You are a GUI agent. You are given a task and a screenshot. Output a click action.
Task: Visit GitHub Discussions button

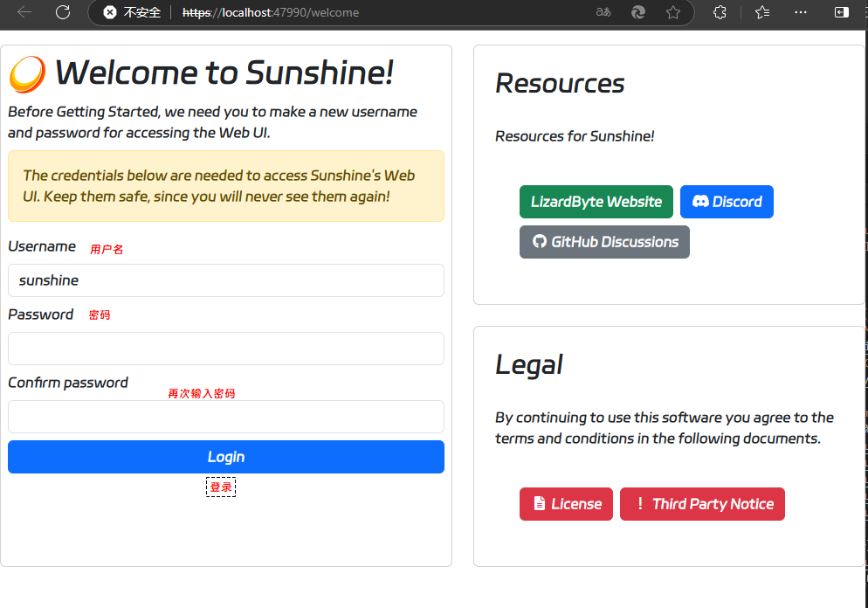point(604,242)
